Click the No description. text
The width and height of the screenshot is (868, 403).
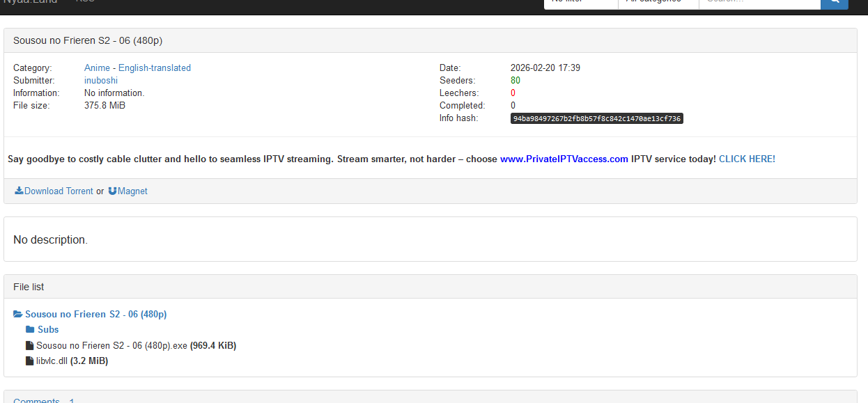click(51, 240)
